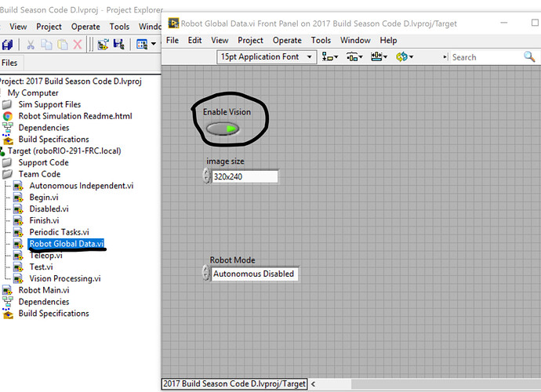This screenshot has height=392, width=541.
Task: Click the Support Code folder icon
Action: (x=7, y=162)
